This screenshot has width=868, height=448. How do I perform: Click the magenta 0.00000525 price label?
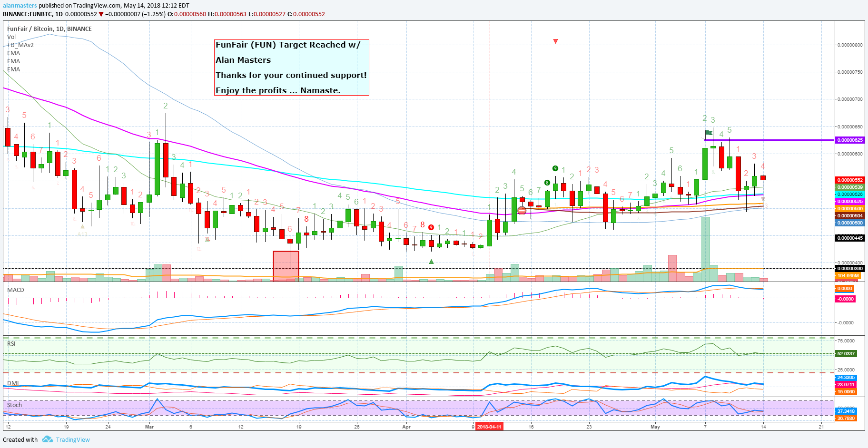click(x=850, y=202)
